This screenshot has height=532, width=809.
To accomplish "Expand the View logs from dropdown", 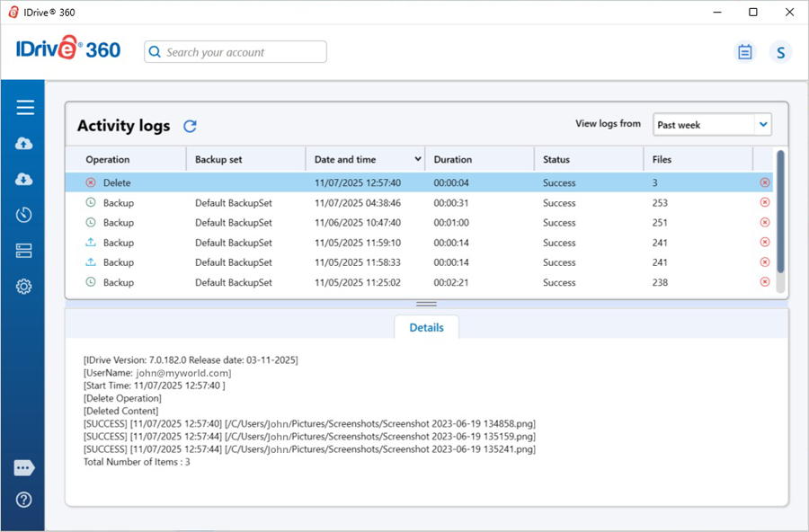I will [x=762, y=125].
